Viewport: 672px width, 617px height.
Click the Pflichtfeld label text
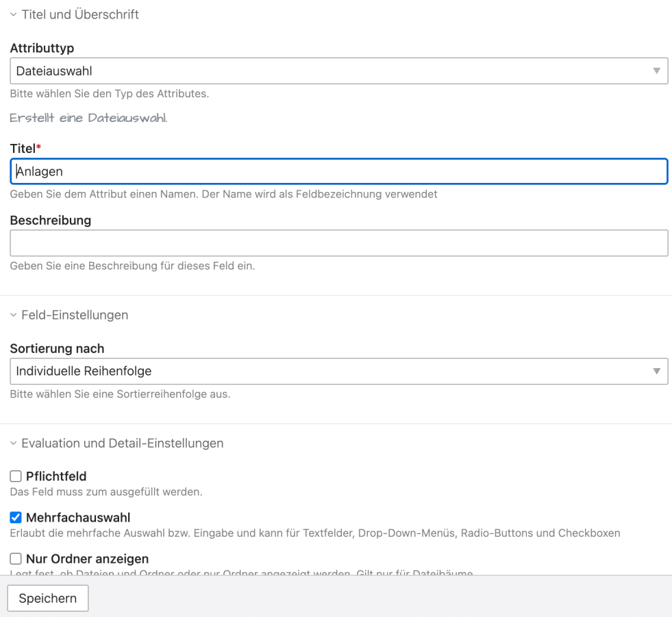(56, 476)
